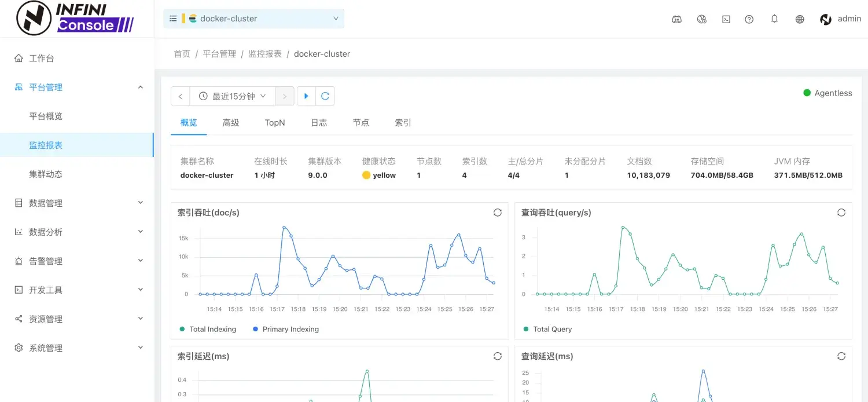Toggle the Total Indexing legend series
Viewport: 868px width, 402px height.
click(208, 329)
